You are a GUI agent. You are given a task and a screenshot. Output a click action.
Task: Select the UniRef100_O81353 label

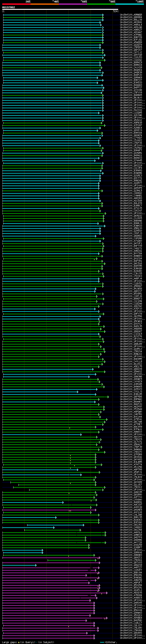(131, 525)
